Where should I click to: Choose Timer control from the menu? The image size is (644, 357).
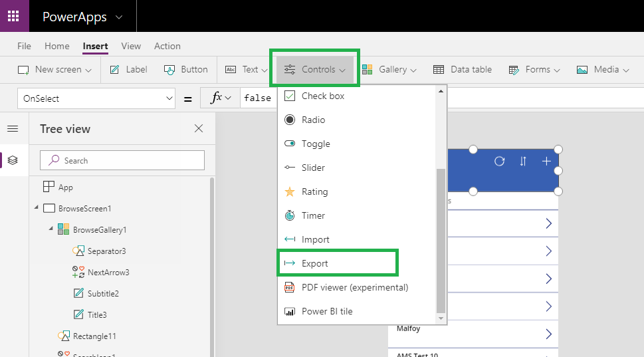(356, 215)
